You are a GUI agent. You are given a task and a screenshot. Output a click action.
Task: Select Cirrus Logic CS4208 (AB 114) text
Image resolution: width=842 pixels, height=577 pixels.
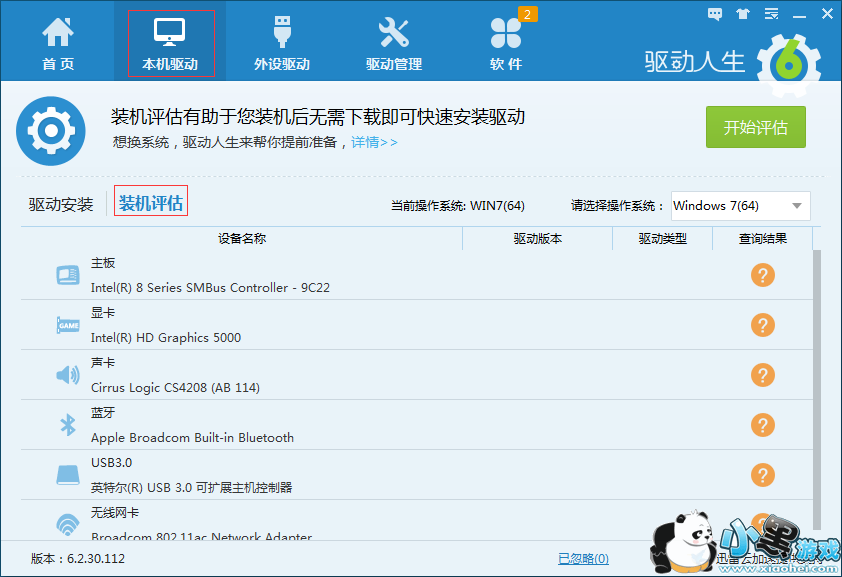point(175,388)
